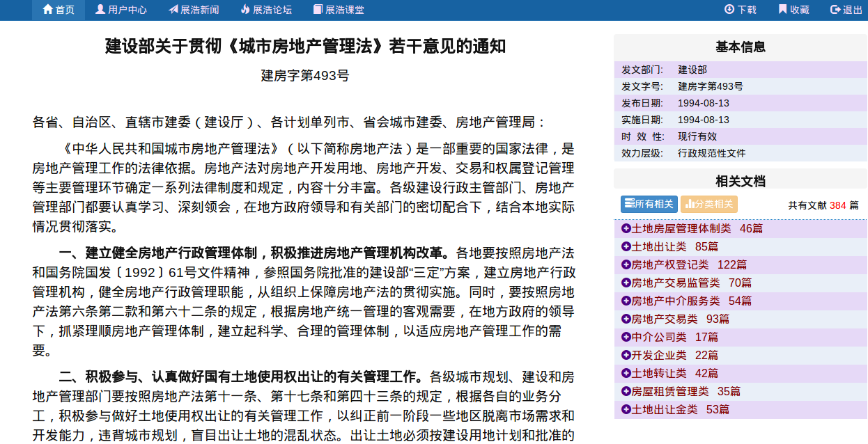Click 退出 logout link
The height and width of the screenshot is (444, 868).
click(846, 10)
